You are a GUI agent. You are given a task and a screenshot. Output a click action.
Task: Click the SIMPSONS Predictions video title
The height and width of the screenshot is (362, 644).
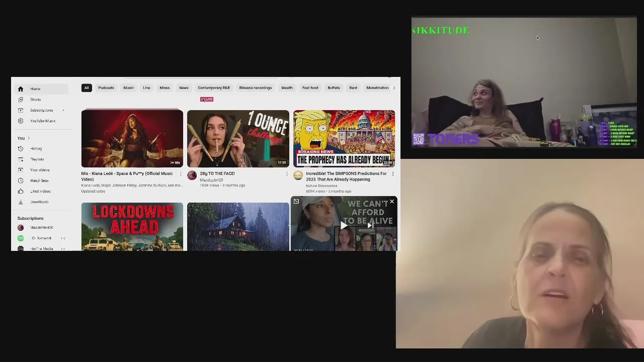coord(346,176)
